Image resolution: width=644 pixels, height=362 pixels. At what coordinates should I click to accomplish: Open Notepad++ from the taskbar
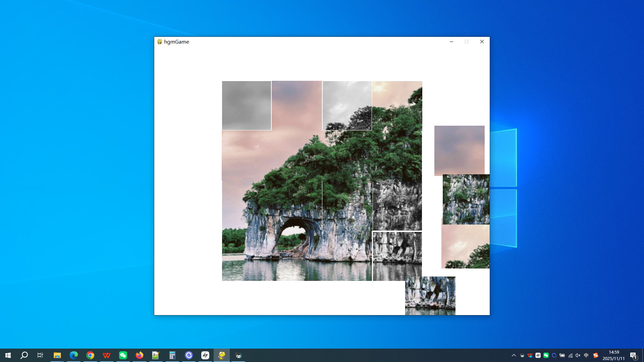pos(156,355)
